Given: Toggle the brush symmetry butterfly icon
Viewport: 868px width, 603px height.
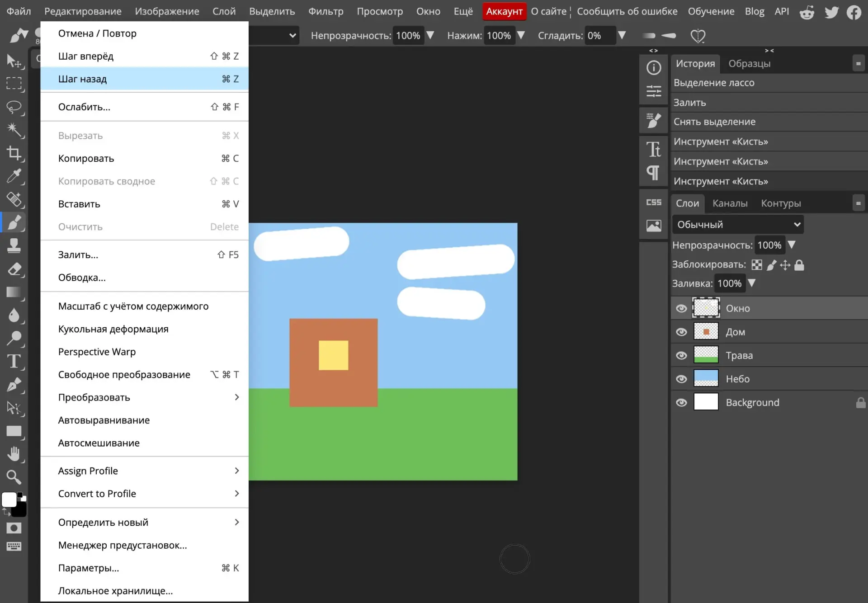Looking at the screenshot, I should [x=698, y=36].
